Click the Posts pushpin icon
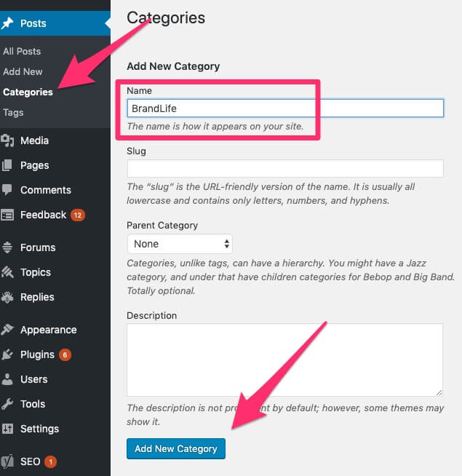The image size is (462, 476). click(7, 23)
